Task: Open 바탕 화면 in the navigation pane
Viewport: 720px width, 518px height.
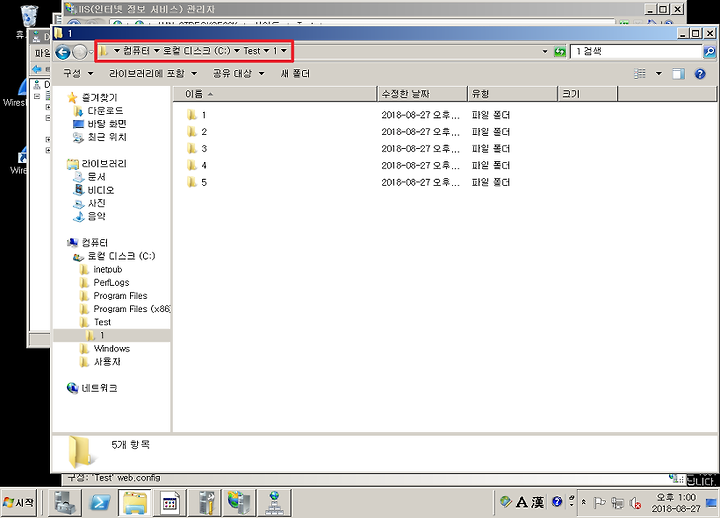Action: (107, 124)
